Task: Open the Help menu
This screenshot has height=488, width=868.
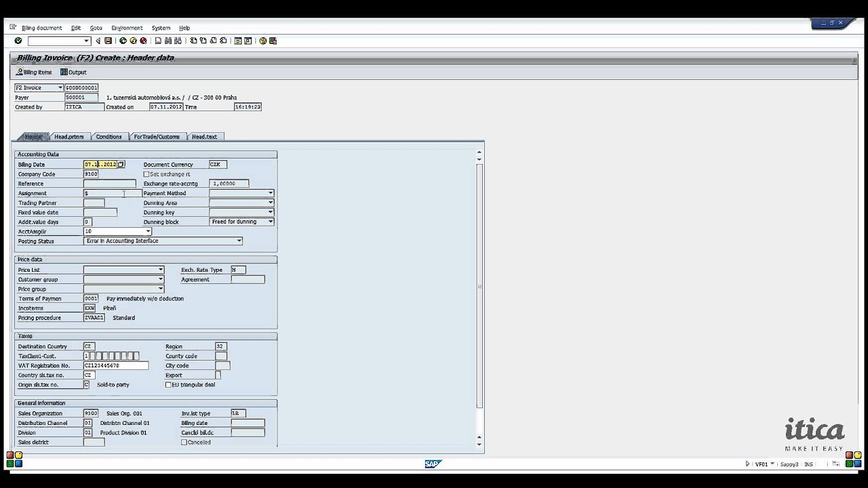Action: [x=184, y=28]
